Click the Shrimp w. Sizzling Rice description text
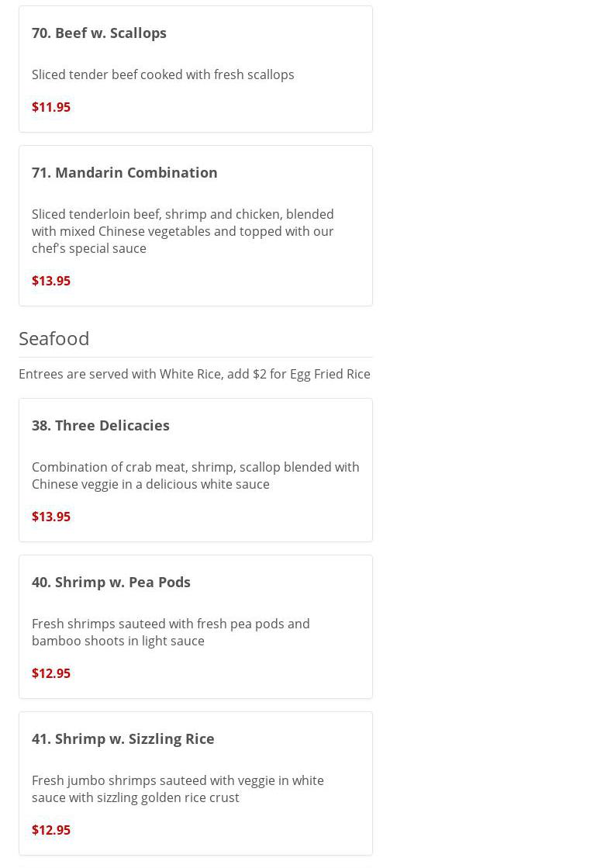The height and width of the screenshot is (868, 597). (178, 789)
